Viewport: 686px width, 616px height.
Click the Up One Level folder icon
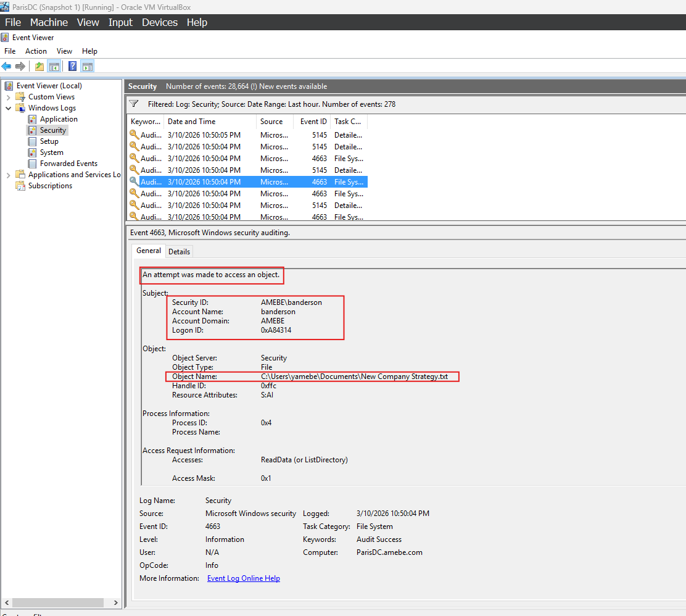(39, 67)
